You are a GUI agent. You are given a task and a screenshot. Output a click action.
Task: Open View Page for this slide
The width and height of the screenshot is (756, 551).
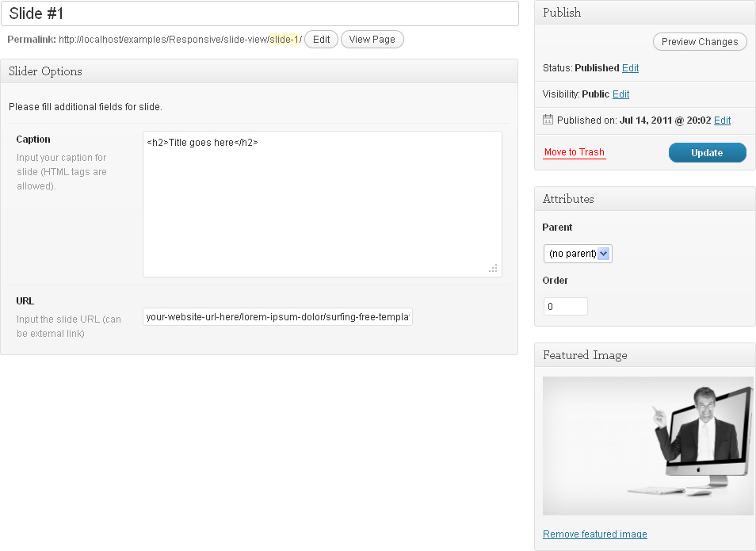point(372,40)
